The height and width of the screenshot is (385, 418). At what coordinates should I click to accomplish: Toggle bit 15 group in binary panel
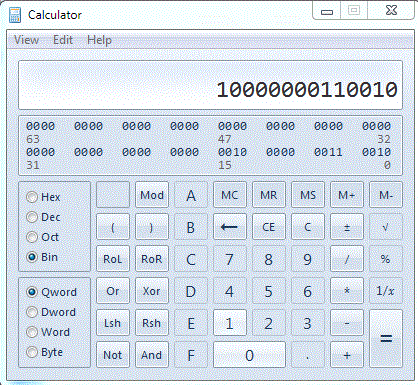point(232,152)
